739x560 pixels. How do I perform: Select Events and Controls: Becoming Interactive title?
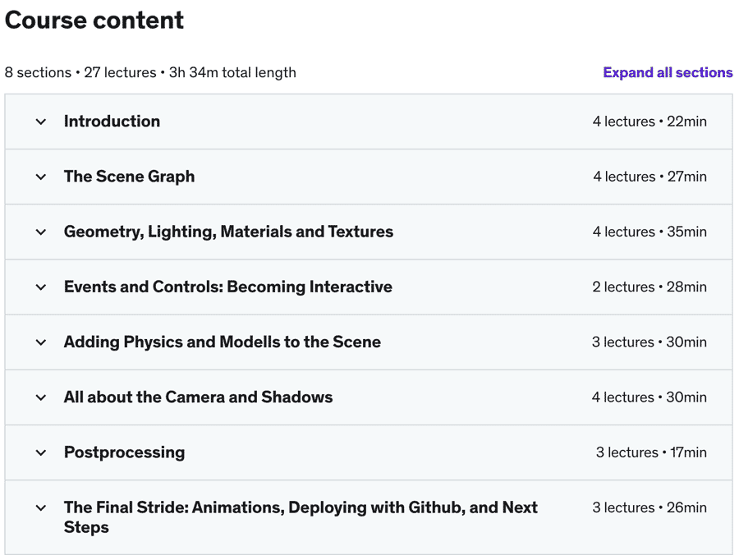point(227,287)
